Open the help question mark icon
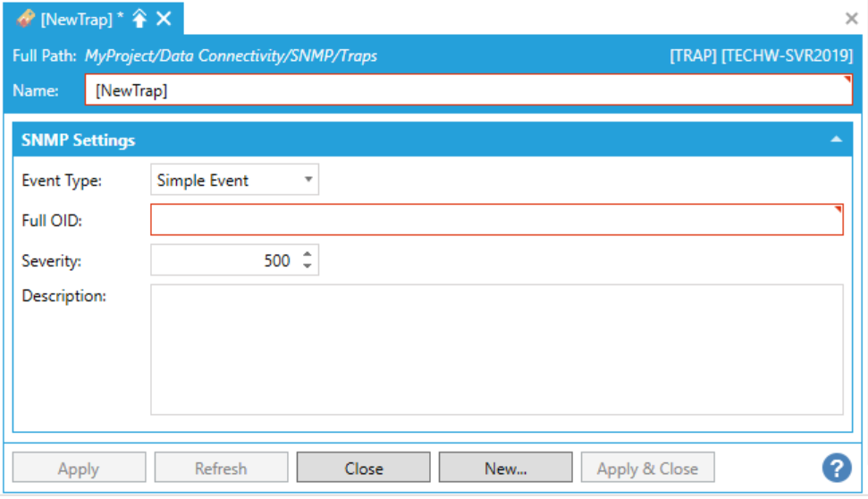 [837, 468]
